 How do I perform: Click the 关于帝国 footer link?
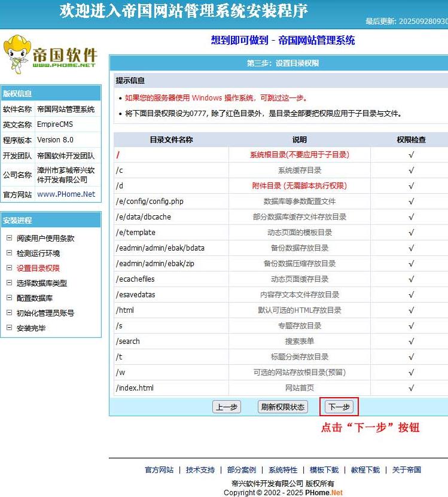[x=407, y=470]
